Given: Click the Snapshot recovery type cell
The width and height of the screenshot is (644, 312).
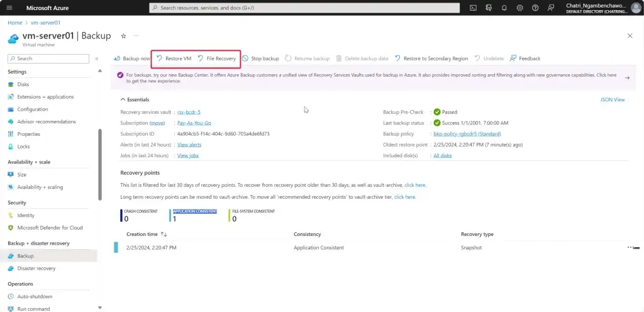Looking at the screenshot, I should point(472,248).
